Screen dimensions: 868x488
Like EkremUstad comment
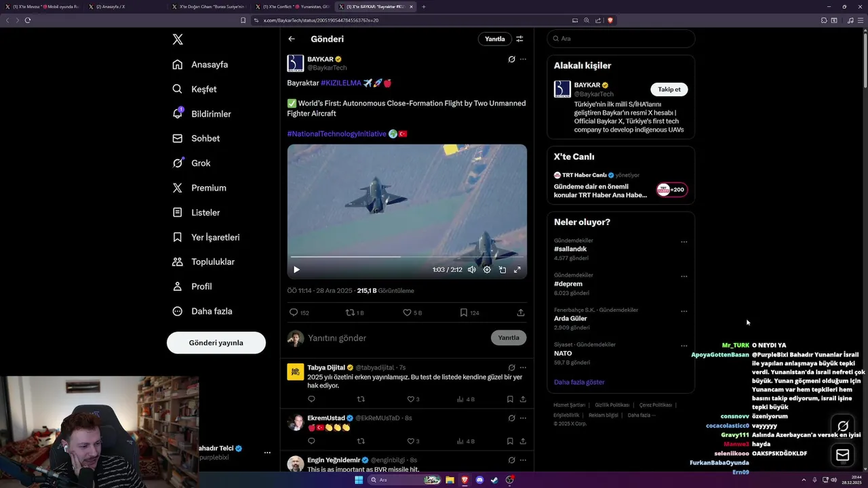point(413,441)
